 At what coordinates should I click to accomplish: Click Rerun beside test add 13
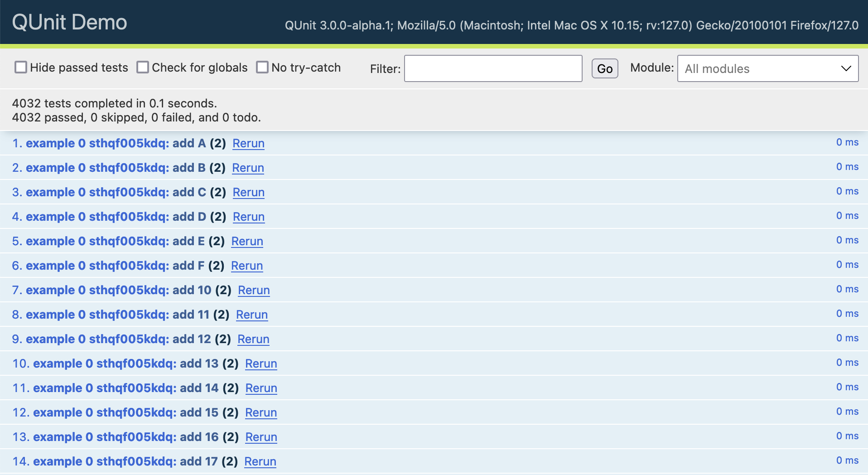click(261, 364)
